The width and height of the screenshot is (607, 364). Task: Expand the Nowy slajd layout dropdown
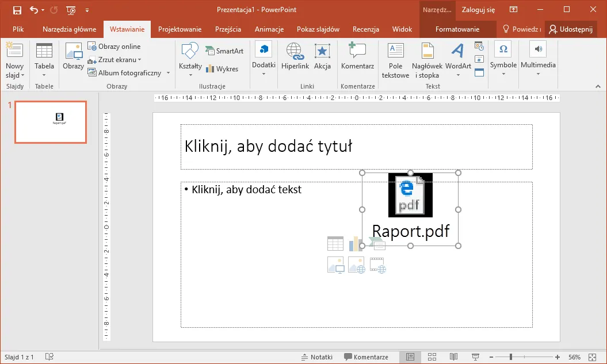(15, 71)
